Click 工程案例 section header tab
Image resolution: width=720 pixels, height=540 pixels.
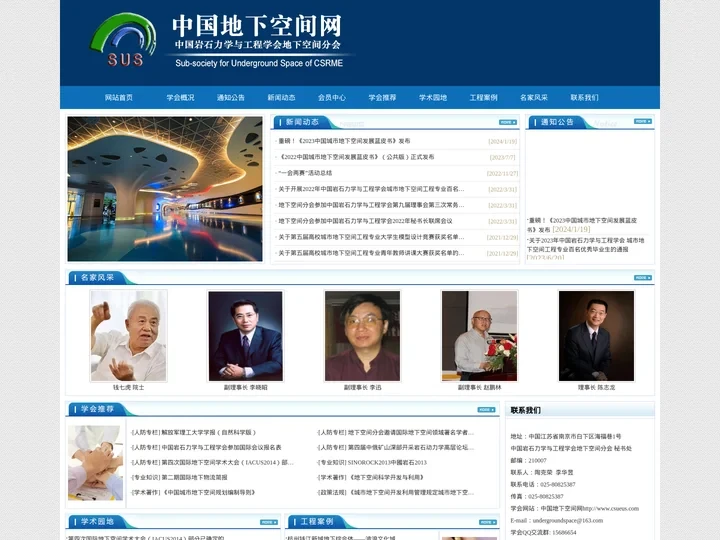click(x=317, y=522)
